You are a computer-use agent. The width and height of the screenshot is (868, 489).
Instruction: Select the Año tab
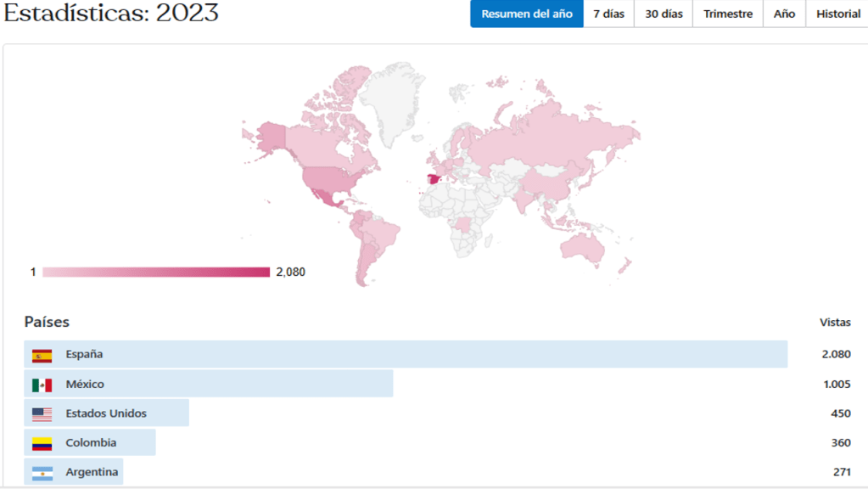[x=784, y=14]
